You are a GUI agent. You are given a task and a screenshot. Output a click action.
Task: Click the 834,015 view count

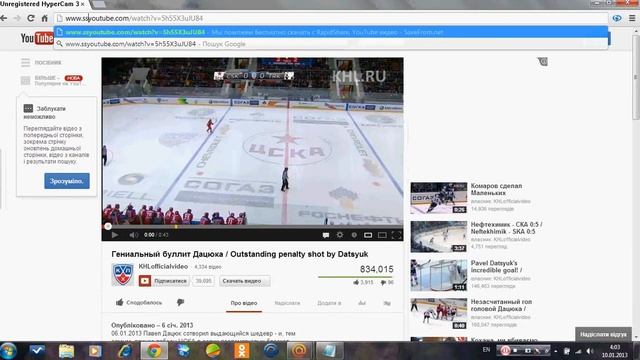(x=376, y=269)
